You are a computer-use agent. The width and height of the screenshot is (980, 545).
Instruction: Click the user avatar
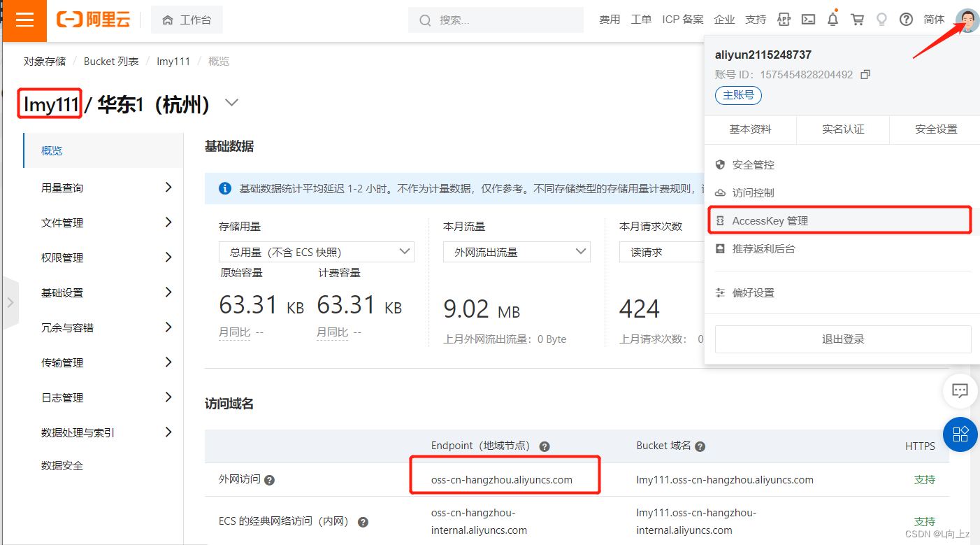pyautogui.click(x=967, y=20)
